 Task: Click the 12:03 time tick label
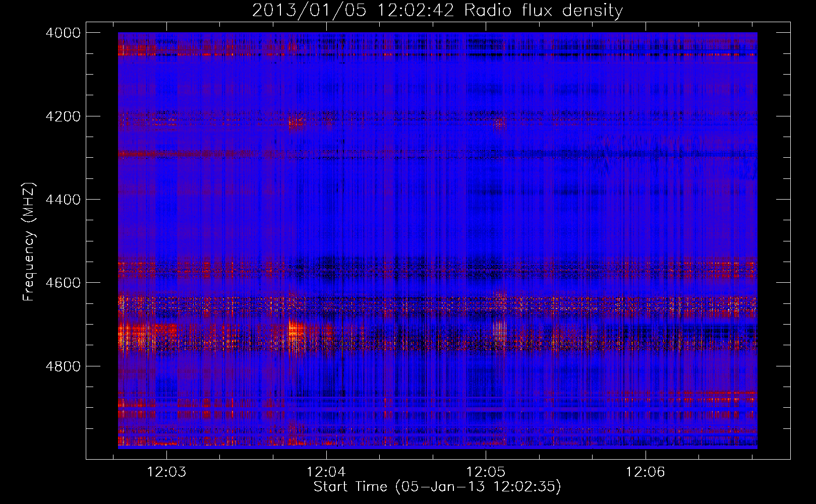[x=166, y=472]
